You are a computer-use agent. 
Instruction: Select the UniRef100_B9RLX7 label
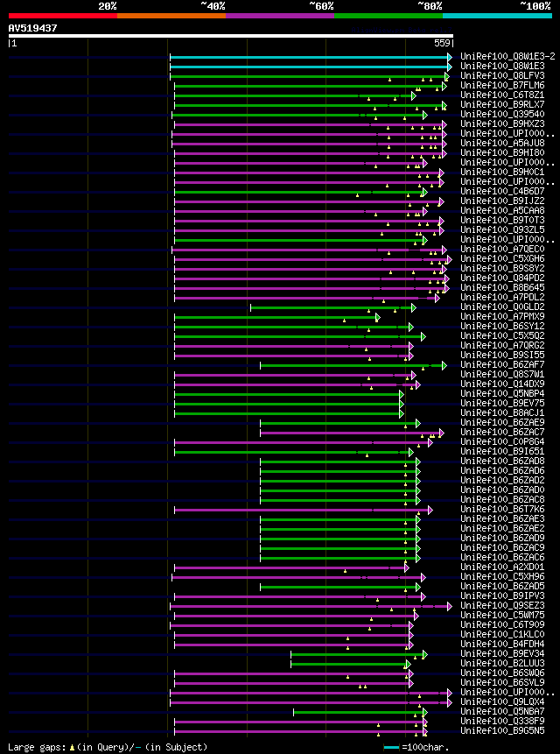tap(503, 105)
